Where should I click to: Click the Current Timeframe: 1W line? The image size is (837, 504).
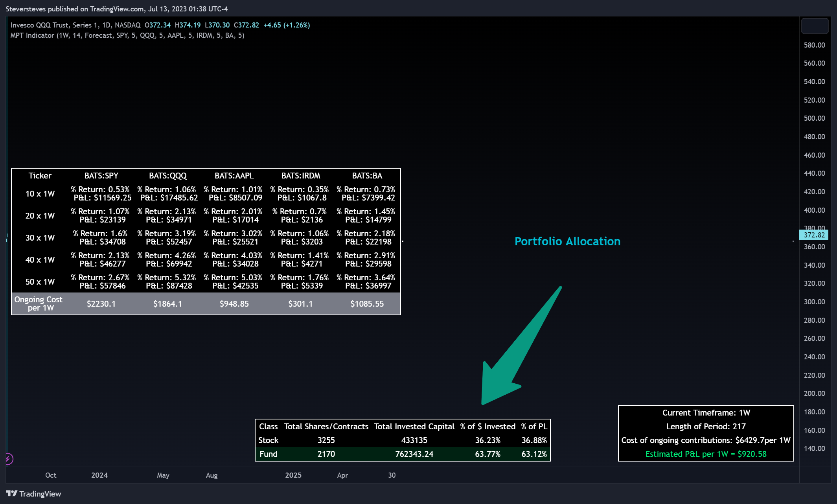click(x=706, y=413)
